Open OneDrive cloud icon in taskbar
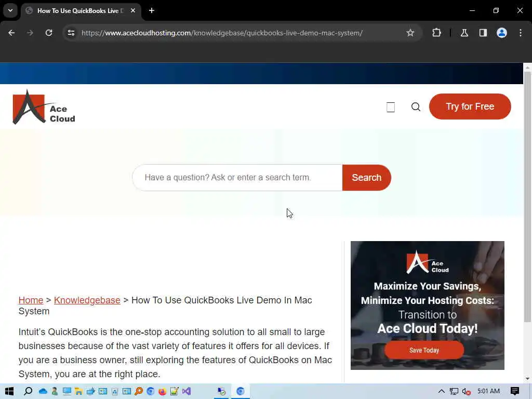 tap(43, 391)
